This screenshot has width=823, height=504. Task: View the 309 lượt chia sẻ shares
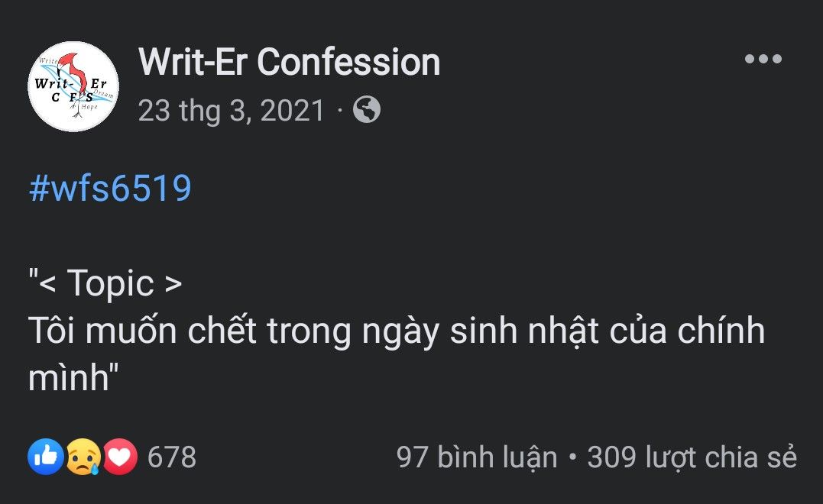click(692, 457)
